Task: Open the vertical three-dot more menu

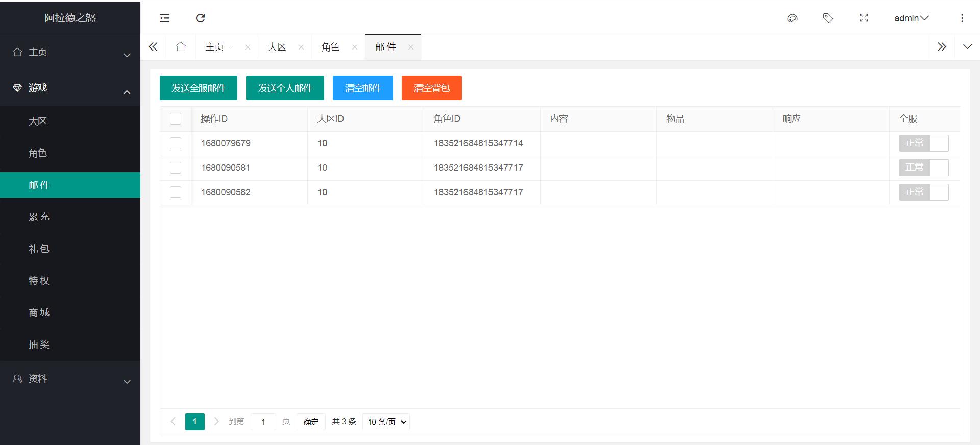Action: [x=962, y=18]
